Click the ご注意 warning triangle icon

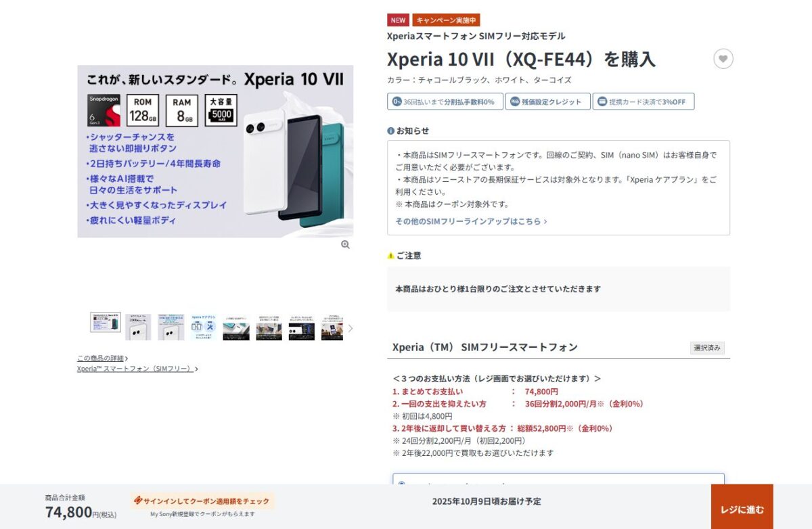[x=391, y=256]
